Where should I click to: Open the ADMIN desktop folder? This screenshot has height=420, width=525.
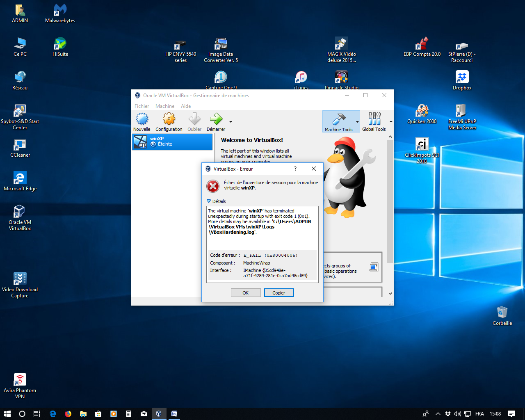pos(20,14)
